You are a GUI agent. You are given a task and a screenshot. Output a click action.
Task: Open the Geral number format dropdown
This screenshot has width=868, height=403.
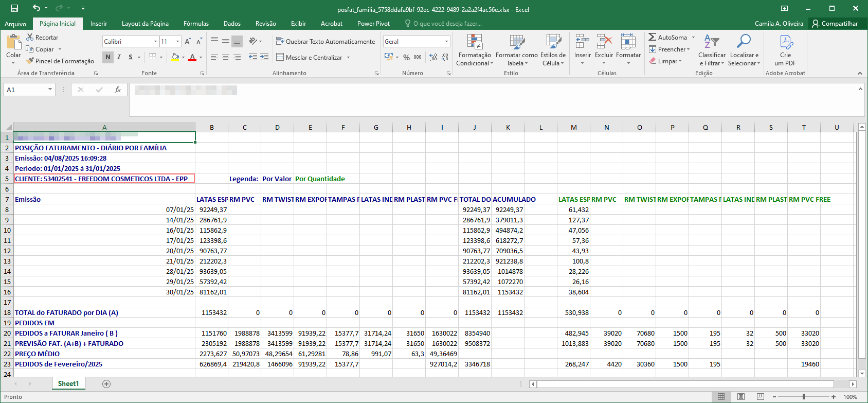tap(446, 42)
